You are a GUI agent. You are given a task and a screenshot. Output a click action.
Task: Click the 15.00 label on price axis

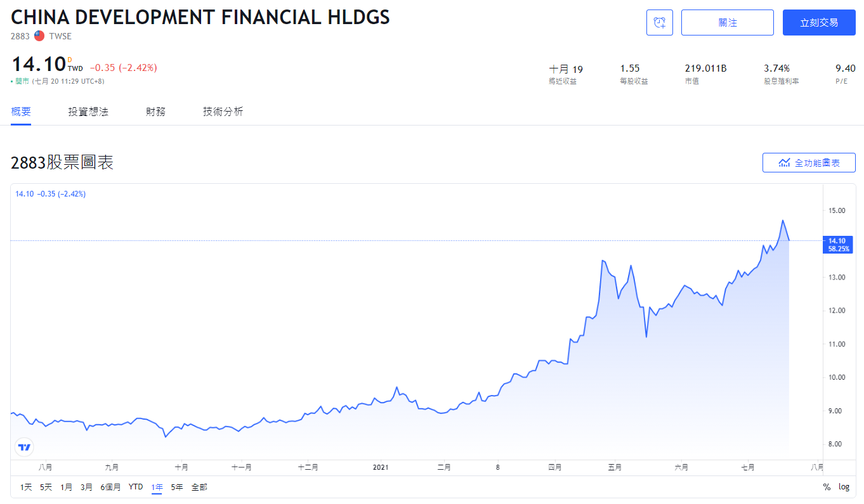(837, 210)
